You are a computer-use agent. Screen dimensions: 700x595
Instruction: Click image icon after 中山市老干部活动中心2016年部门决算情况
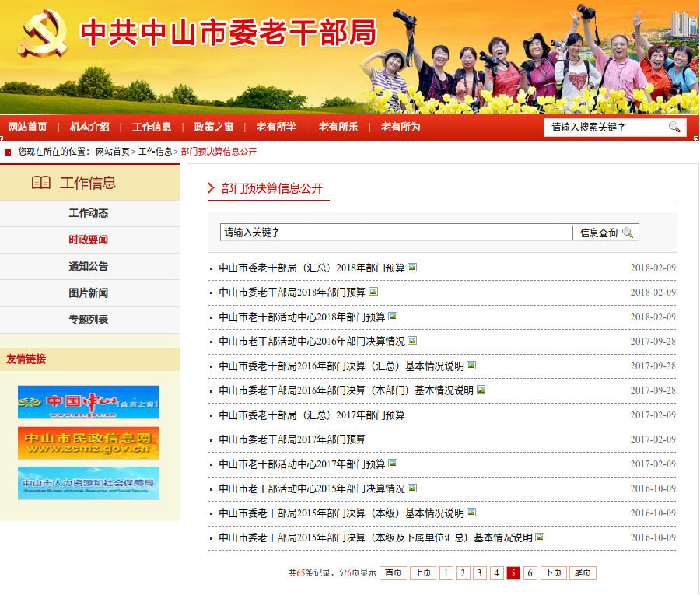click(x=412, y=341)
